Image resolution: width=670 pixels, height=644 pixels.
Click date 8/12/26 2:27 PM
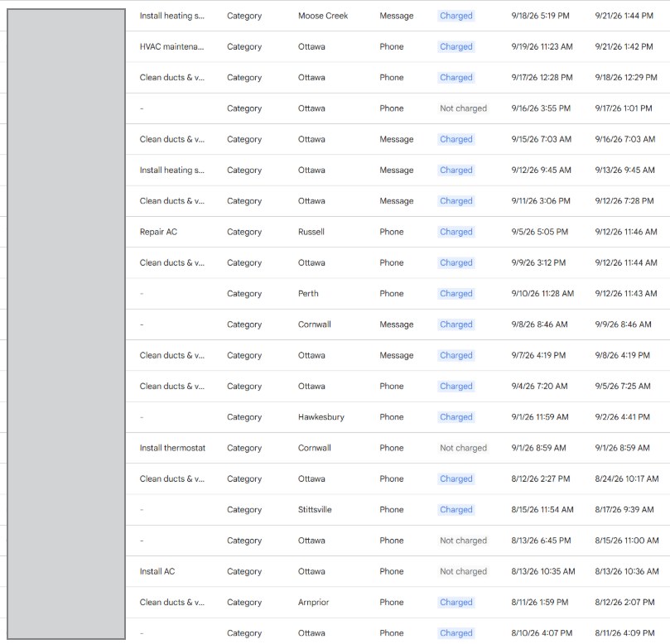pyautogui.click(x=541, y=478)
